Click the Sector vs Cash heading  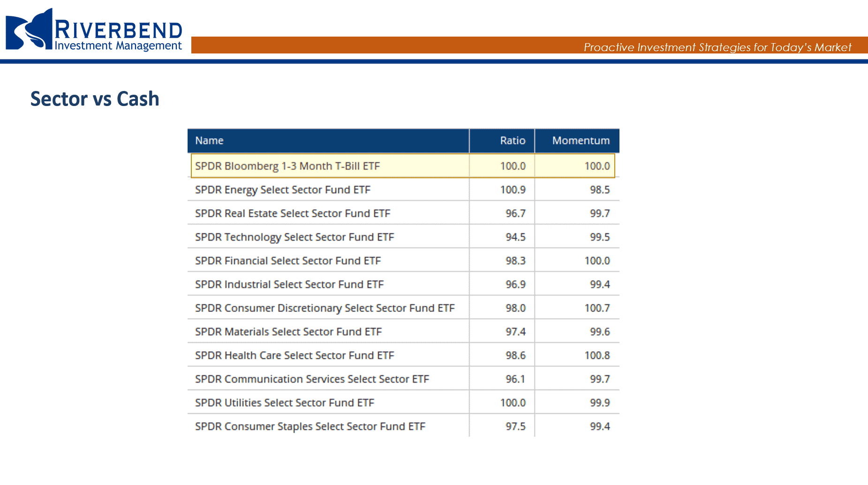point(95,99)
